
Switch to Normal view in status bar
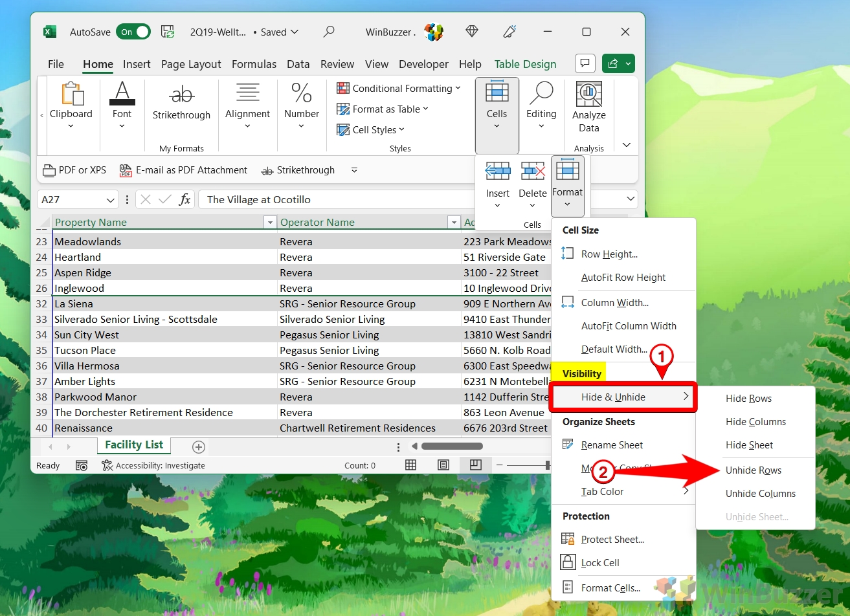coord(410,465)
